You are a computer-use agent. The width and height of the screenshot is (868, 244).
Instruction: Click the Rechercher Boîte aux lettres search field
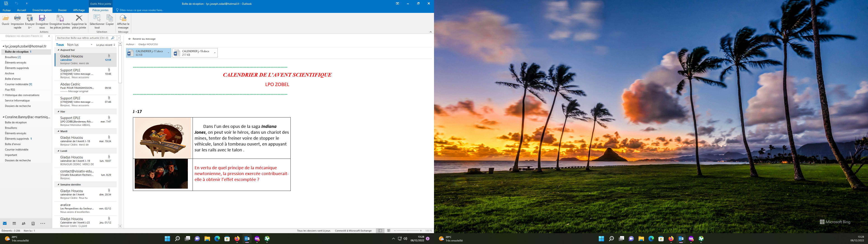click(83, 38)
